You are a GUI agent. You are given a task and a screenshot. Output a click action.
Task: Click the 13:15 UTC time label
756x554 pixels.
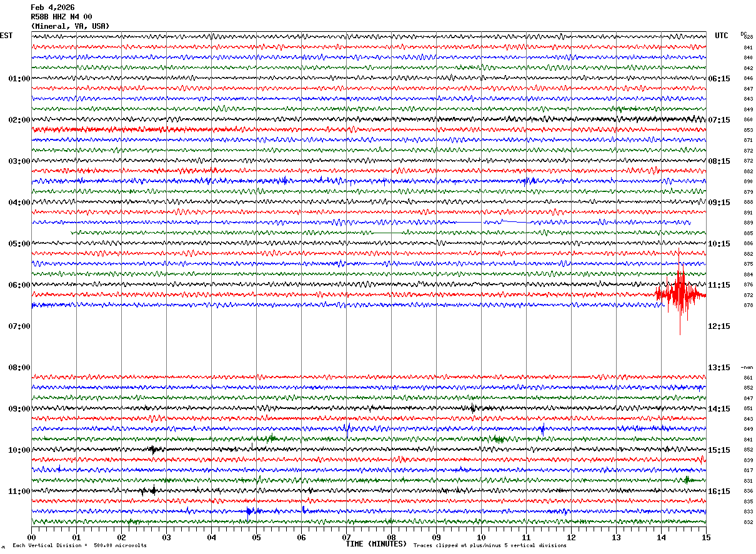pos(719,368)
